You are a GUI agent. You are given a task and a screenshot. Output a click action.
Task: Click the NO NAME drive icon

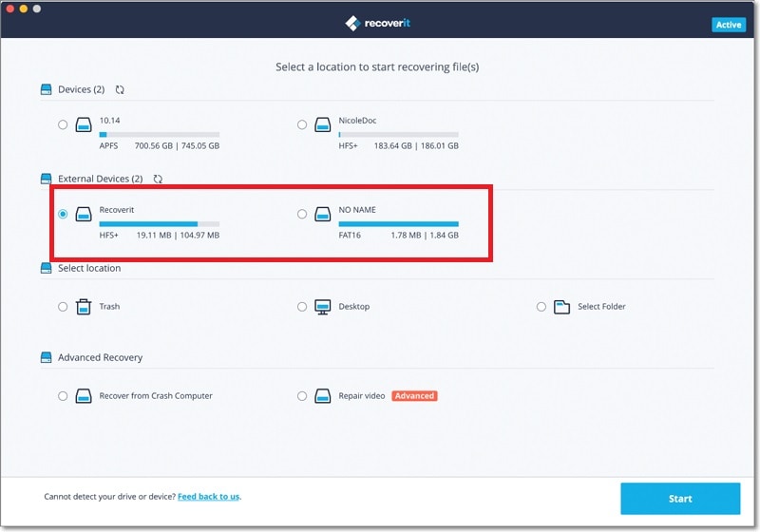(323, 214)
